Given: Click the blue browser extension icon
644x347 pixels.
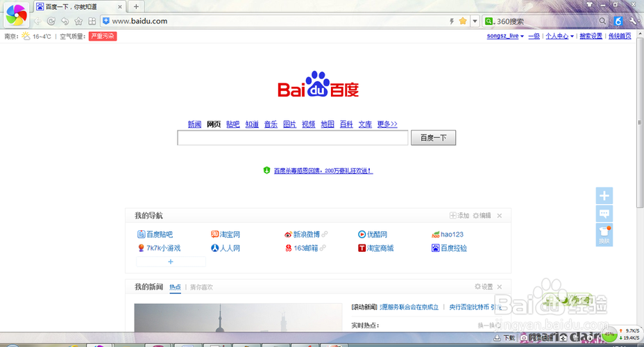Looking at the screenshot, I should coord(618,21).
